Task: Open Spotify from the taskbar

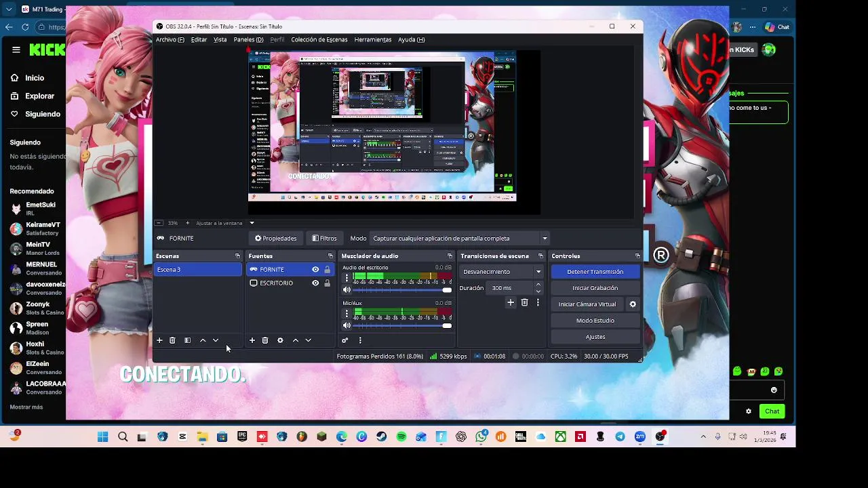Action: (401, 437)
